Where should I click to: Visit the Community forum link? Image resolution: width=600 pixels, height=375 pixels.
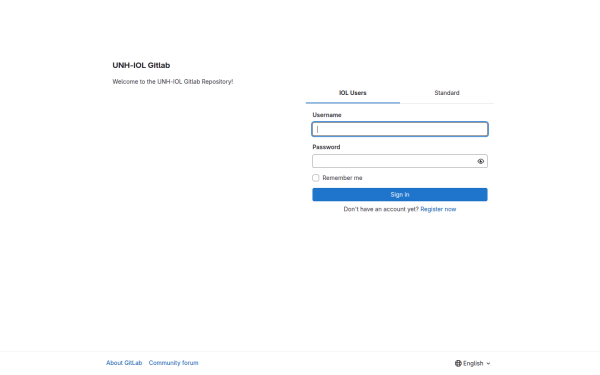(x=173, y=363)
